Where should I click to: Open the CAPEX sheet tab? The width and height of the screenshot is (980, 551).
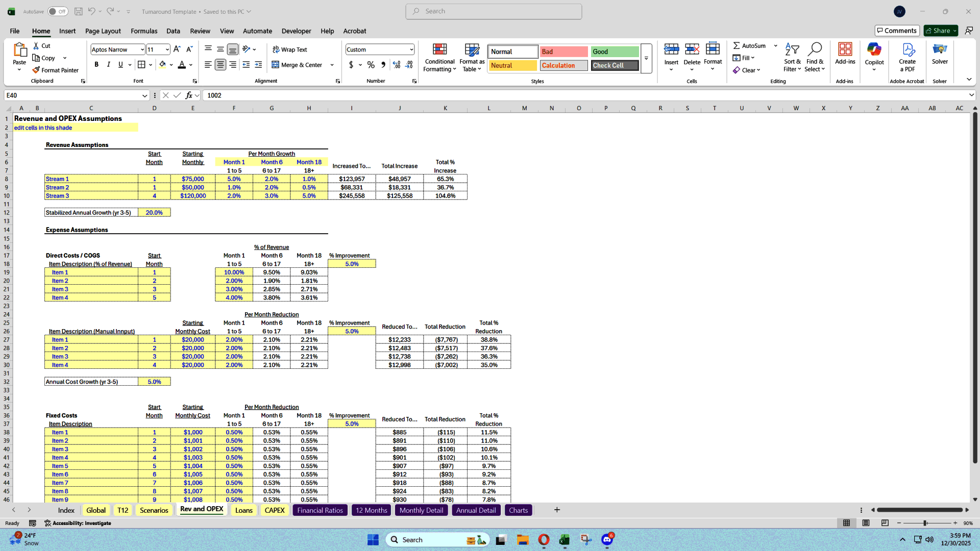(275, 510)
